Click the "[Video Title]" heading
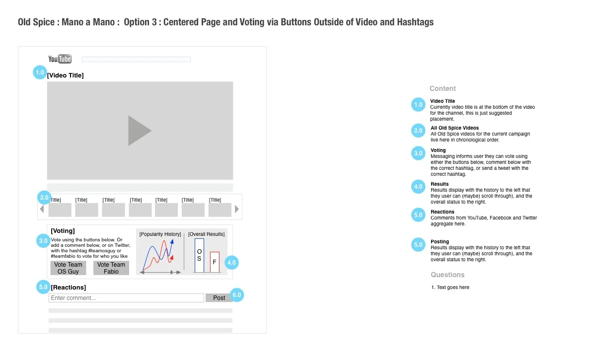 (66, 75)
